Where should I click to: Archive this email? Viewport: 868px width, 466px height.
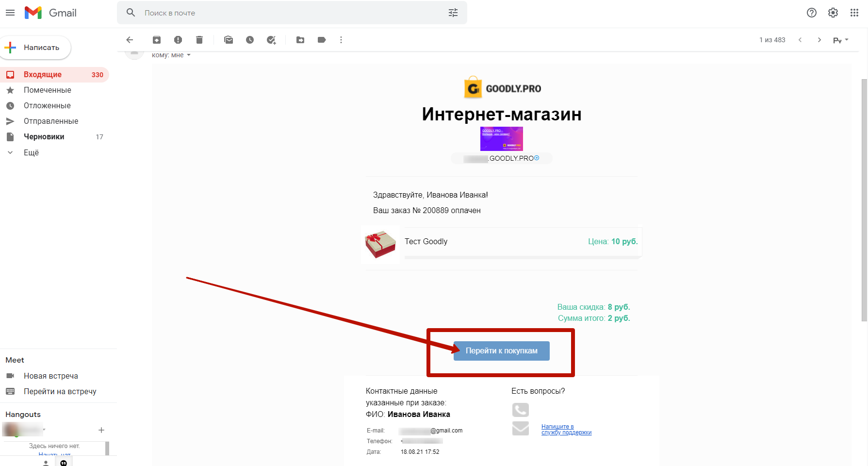coord(157,40)
